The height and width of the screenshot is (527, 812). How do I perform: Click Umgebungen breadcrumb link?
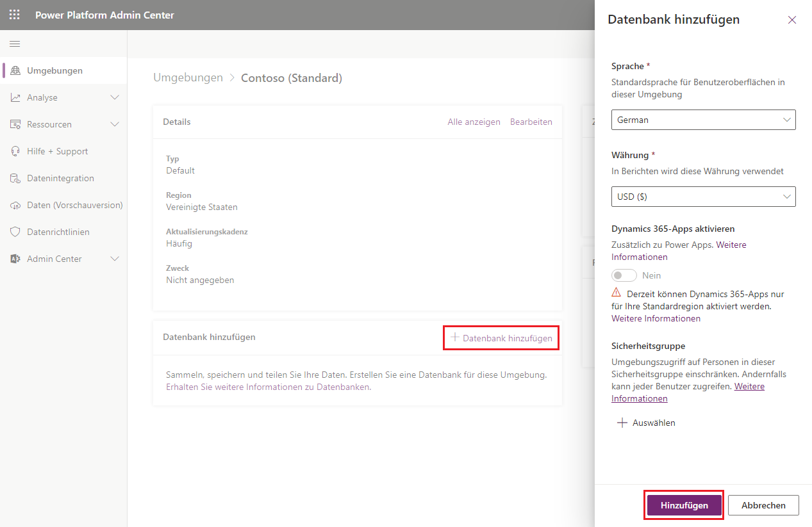tap(188, 78)
